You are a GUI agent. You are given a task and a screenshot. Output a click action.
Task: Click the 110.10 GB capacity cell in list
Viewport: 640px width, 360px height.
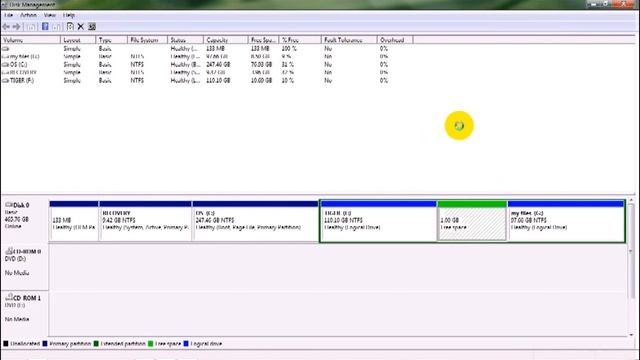coord(218,80)
